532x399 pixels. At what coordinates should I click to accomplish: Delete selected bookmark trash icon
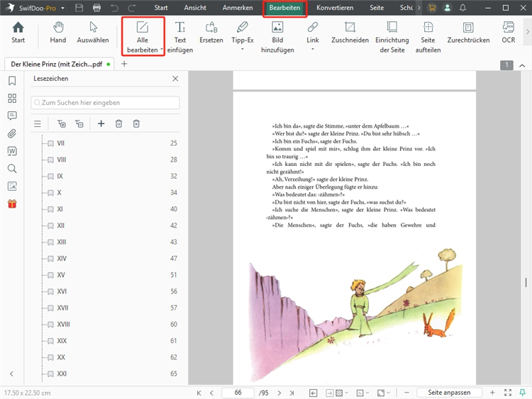point(118,124)
